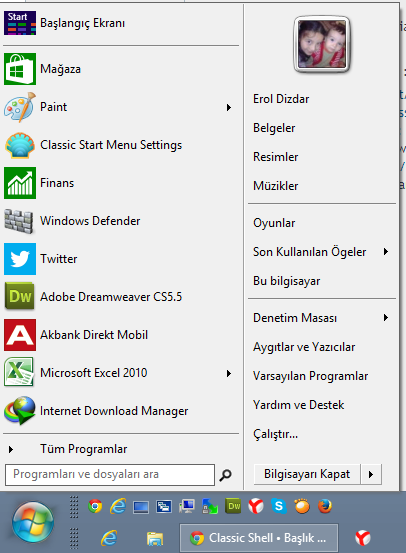This screenshot has height=553, width=406.
Task: Launch Dreamweaver from quick launch bar
Action: click(233, 506)
